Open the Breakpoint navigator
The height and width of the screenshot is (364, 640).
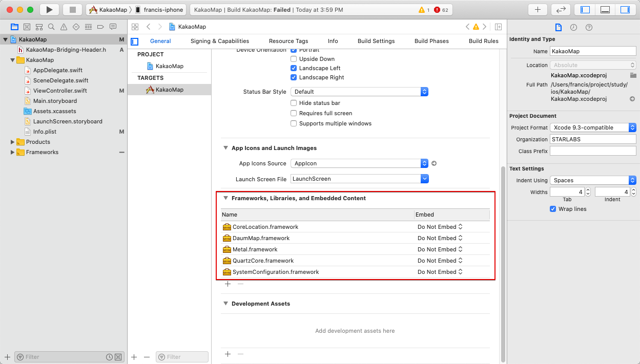tap(100, 27)
